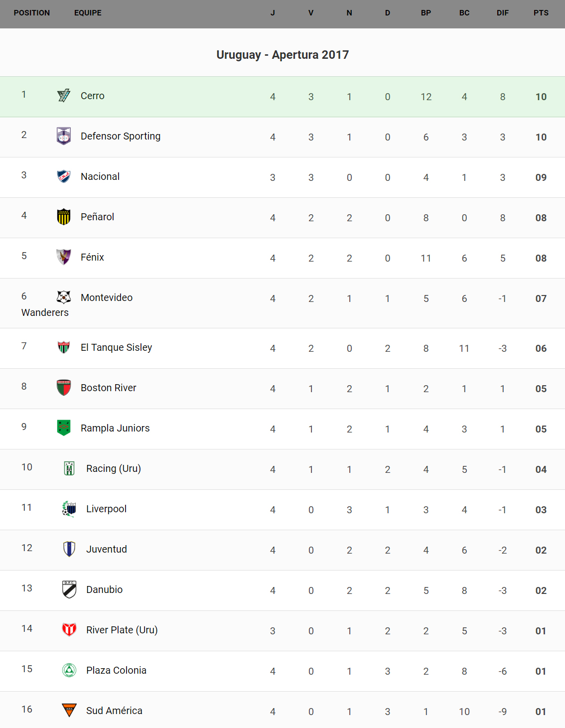Click the Fénix club crest icon
This screenshot has width=565, height=728.
pyautogui.click(x=64, y=257)
